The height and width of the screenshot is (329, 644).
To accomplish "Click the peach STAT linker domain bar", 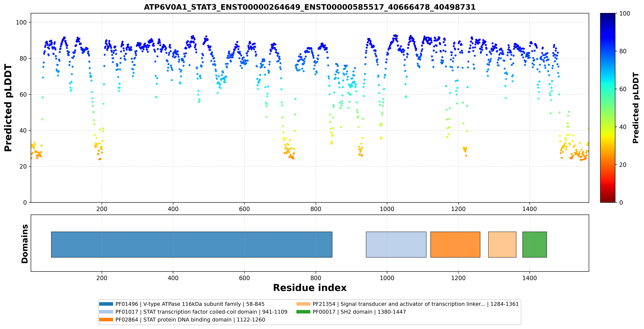I will [502, 244].
